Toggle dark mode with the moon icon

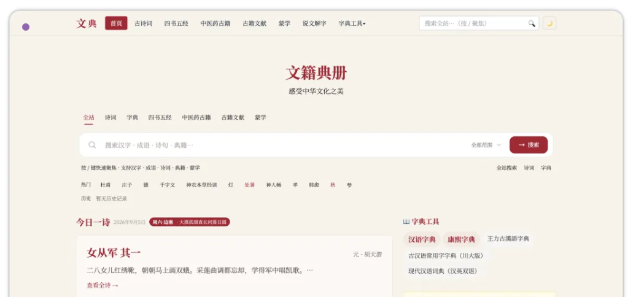(x=549, y=23)
